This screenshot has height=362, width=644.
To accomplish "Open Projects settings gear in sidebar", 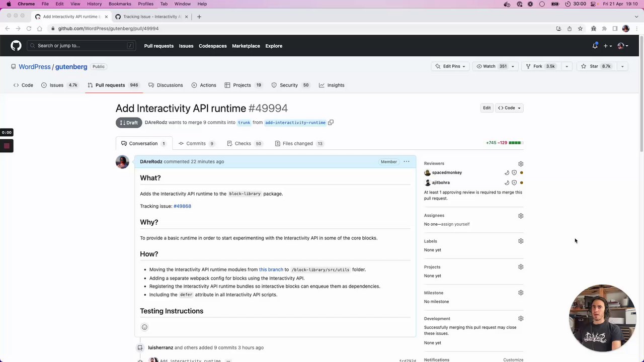I will pyautogui.click(x=521, y=267).
